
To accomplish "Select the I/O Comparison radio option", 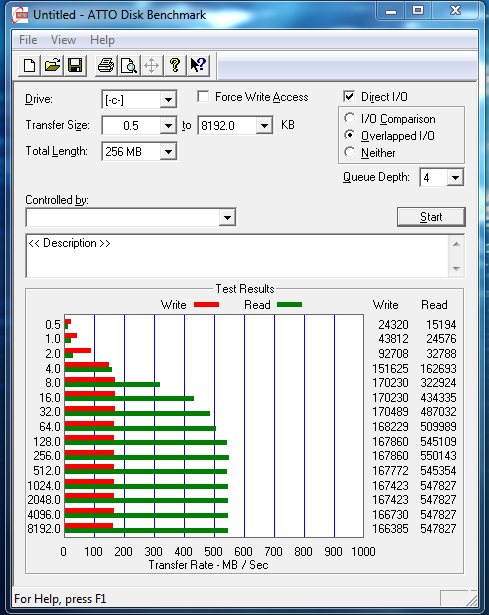I will [349, 118].
